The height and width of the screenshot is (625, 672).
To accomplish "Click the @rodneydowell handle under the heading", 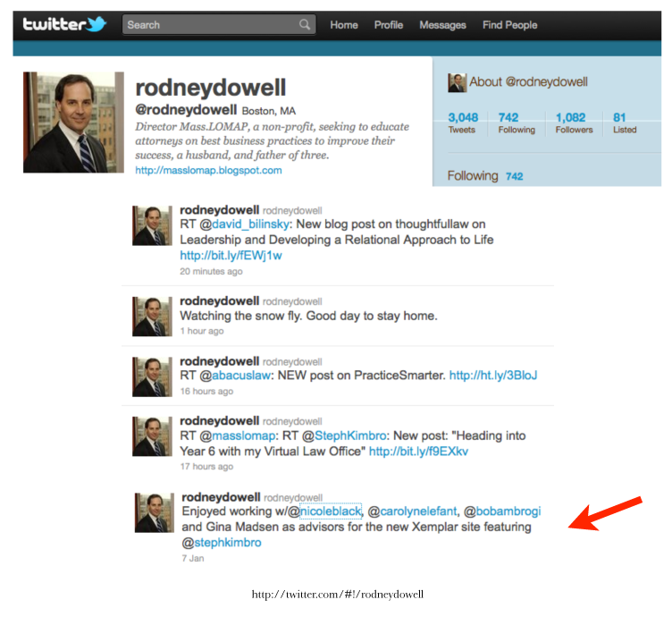I will tap(186, 110).
